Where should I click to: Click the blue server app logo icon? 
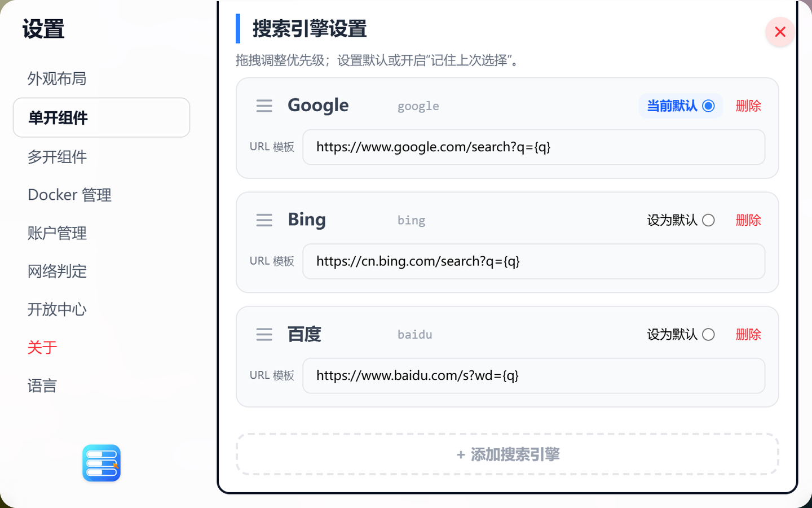click(x=101, y=463)
